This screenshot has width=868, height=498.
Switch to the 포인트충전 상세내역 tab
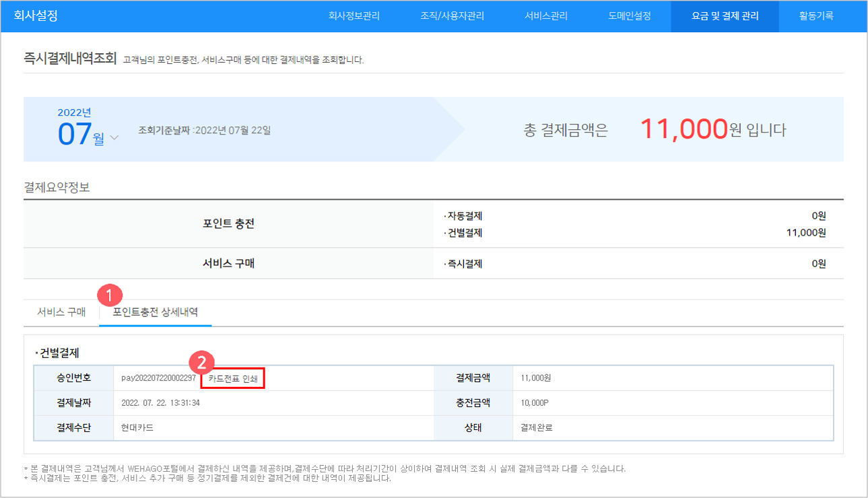(155, 312)
